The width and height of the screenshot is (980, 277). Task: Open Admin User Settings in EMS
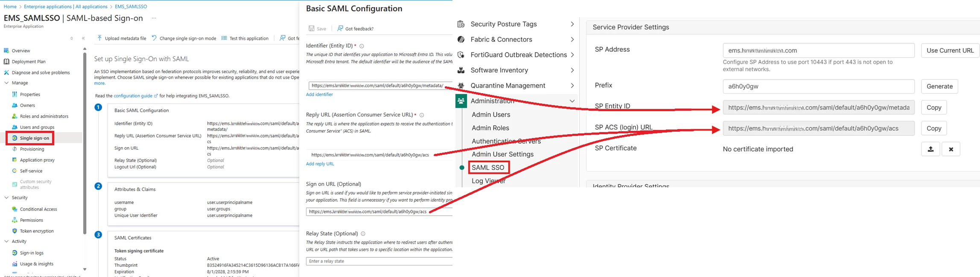coord(502,154)
